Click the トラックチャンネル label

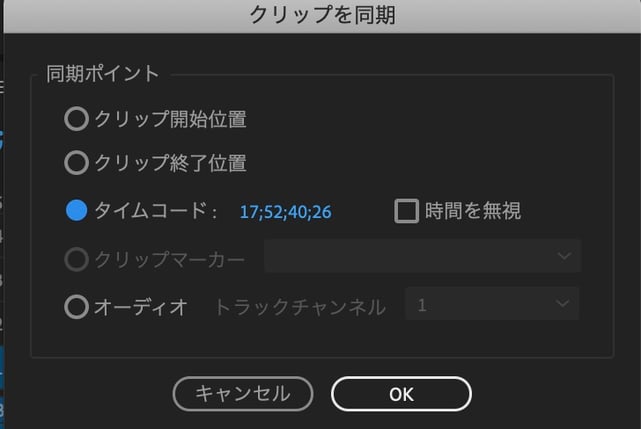[300, 307]
